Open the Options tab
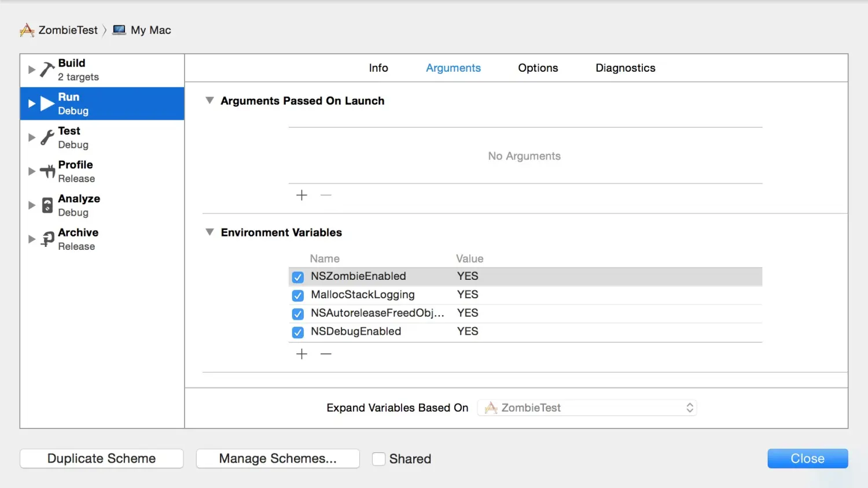The height and width of the screenshot is (488, 868). [x=538, y=68]
